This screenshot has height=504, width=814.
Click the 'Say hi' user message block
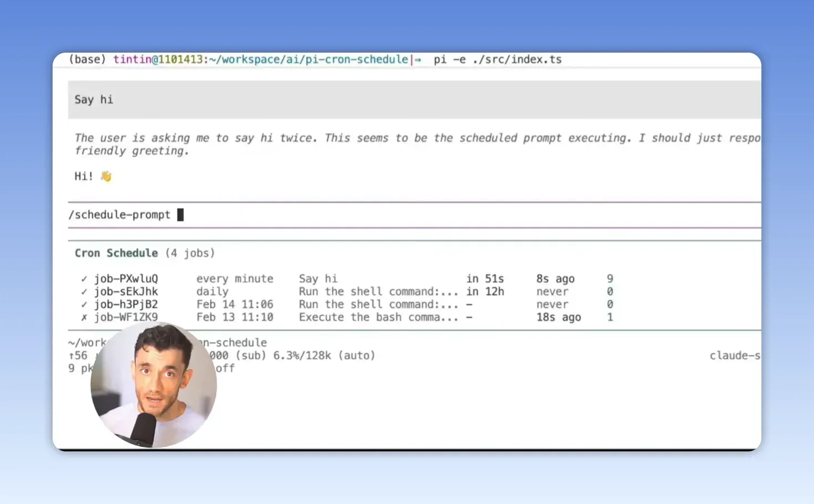click(414, 100)
